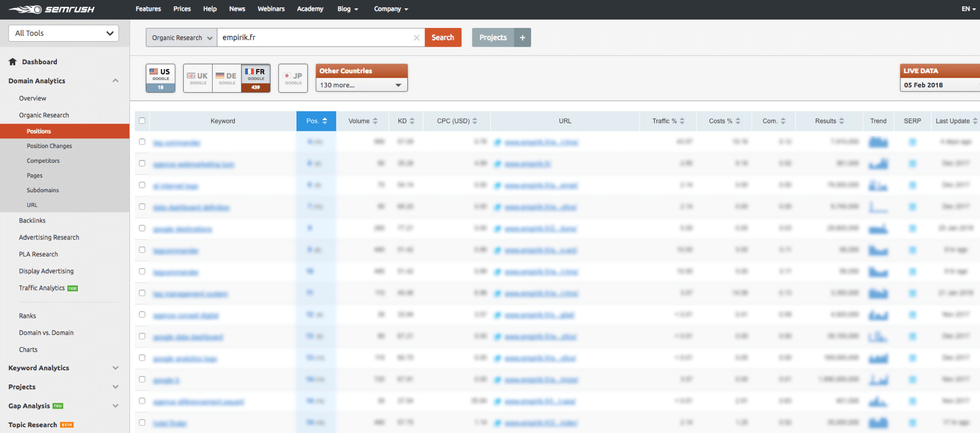Expand the Gap Analysis section
This screenshot has width=980, height=433.
click(x=116, y=406)
